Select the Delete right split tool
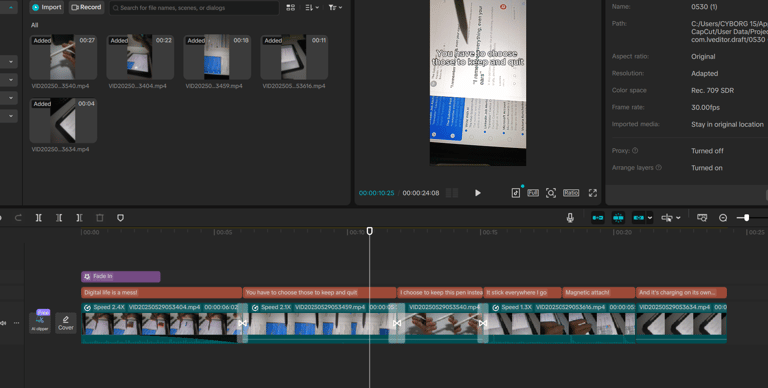This screenshot has height=388, width=768. 79,218
